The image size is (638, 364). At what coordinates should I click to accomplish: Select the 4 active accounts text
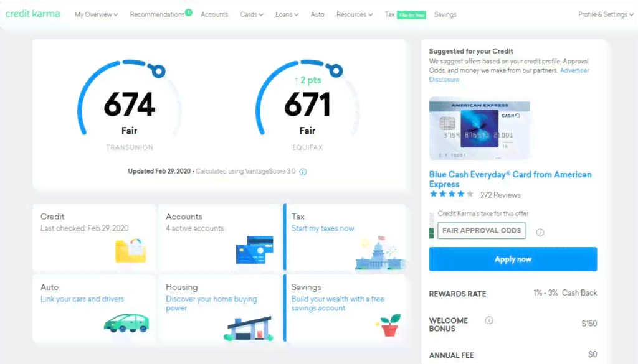point(195,229)
